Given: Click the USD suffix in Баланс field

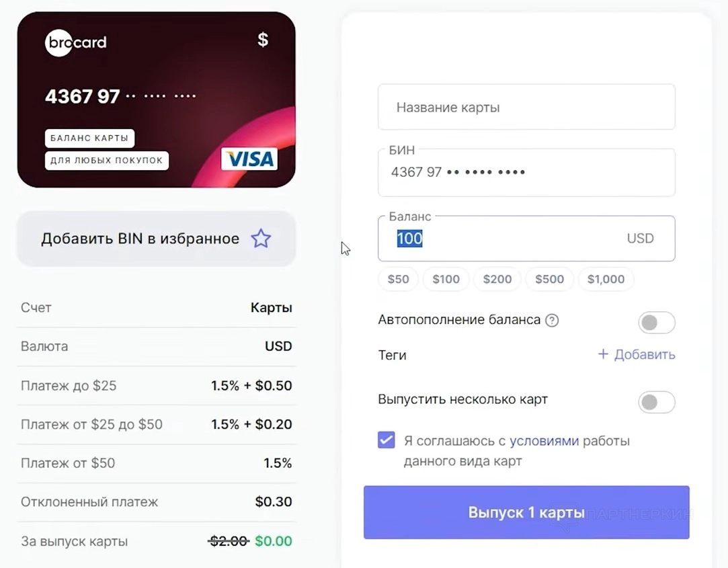Looking at the screenshot, I should click(x=640, y=238).
